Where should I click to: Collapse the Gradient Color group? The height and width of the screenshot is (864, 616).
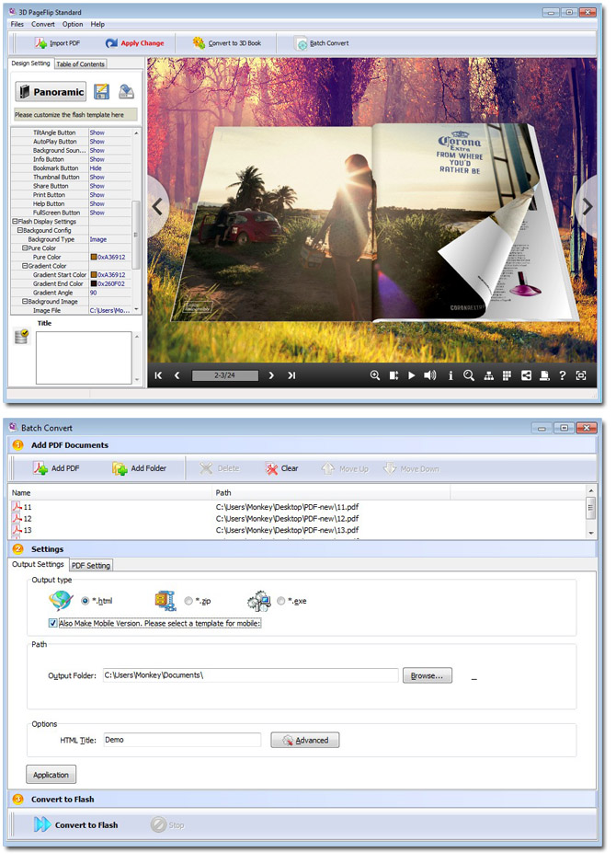[x=26, y=266]
